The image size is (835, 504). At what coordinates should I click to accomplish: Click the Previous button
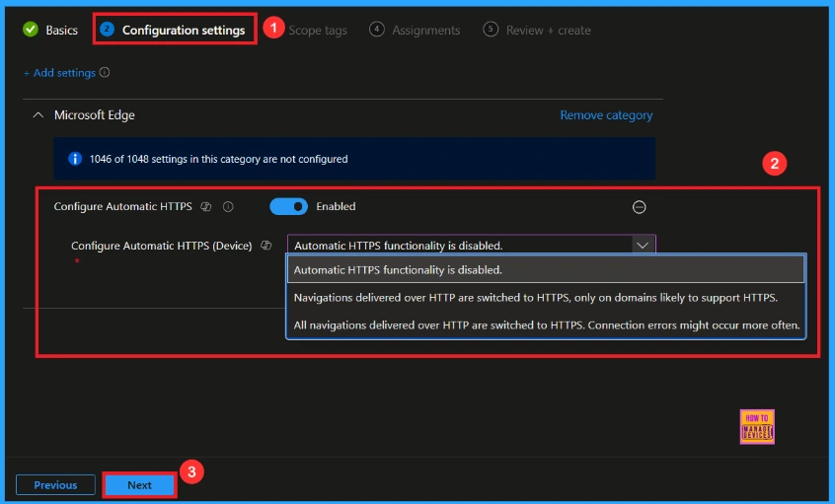(56, 485)
